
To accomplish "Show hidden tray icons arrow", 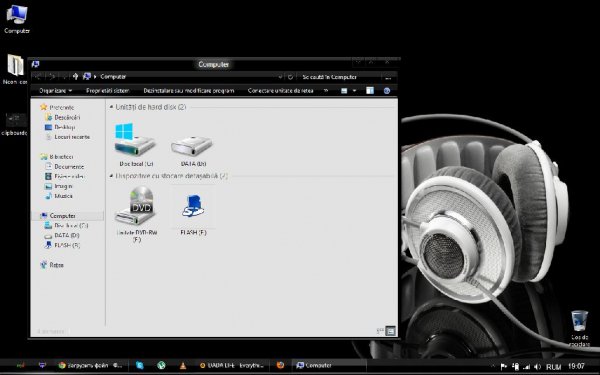I will pos(492,367).
